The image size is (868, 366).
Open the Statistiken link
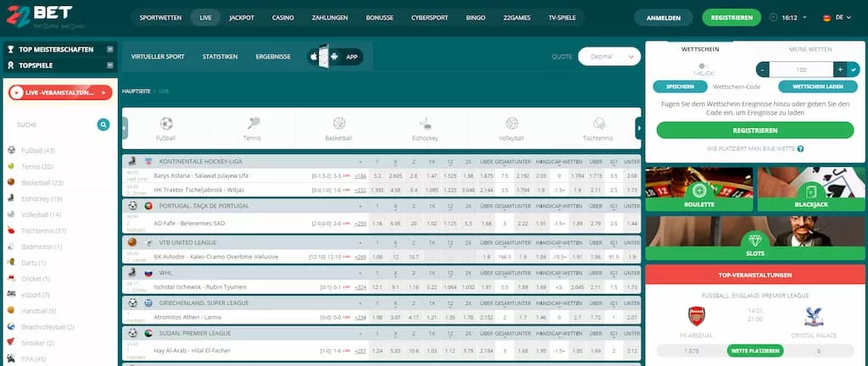click(x=220, y=57)
